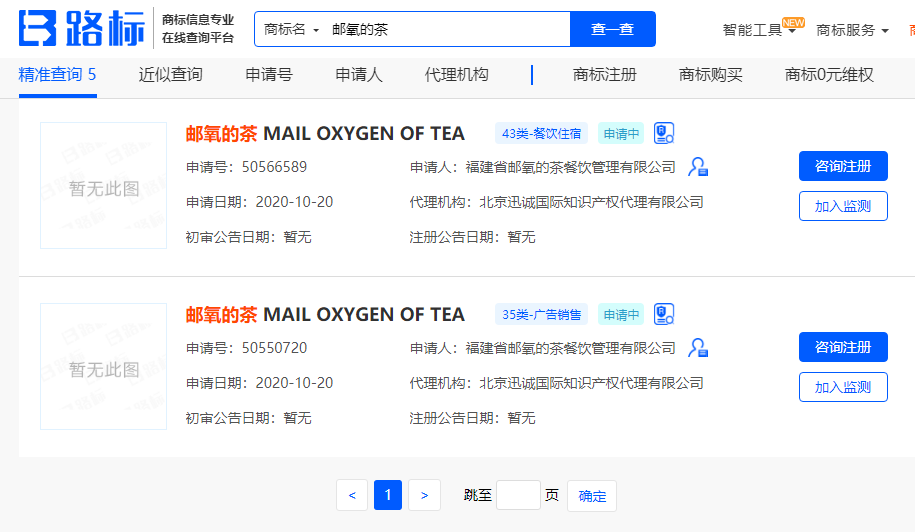Go to previous page with < arrow
This screenshot has height=532, width=915.
coord(352,495)
